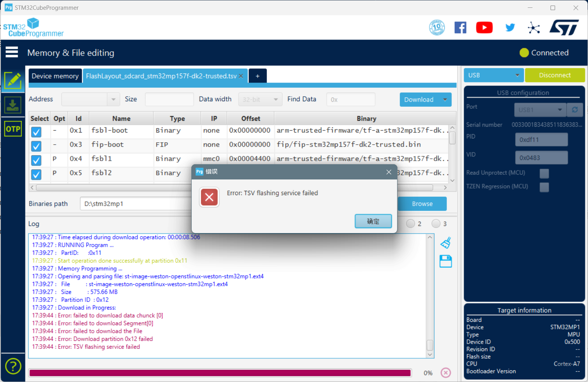Click the red error icon in dialog

tap(209, 197)
